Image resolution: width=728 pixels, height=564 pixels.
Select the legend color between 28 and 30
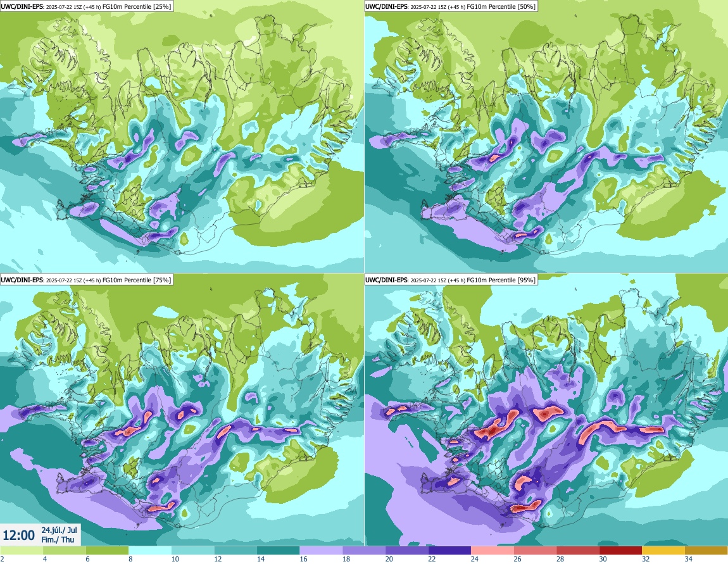pyautogui.click(x=578, y=551)
